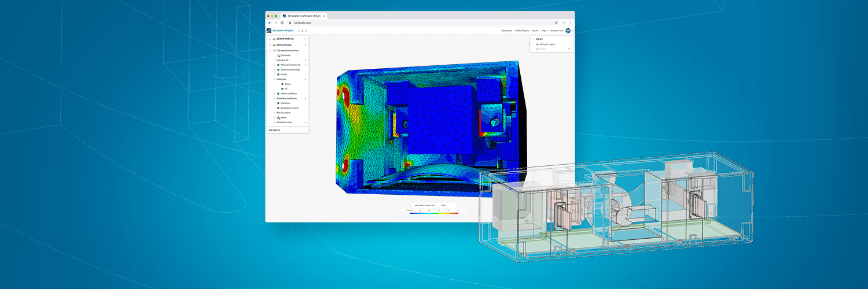Click the SimScale logo icon
This screenshot has width=868, height=289.
coord(269,30)
